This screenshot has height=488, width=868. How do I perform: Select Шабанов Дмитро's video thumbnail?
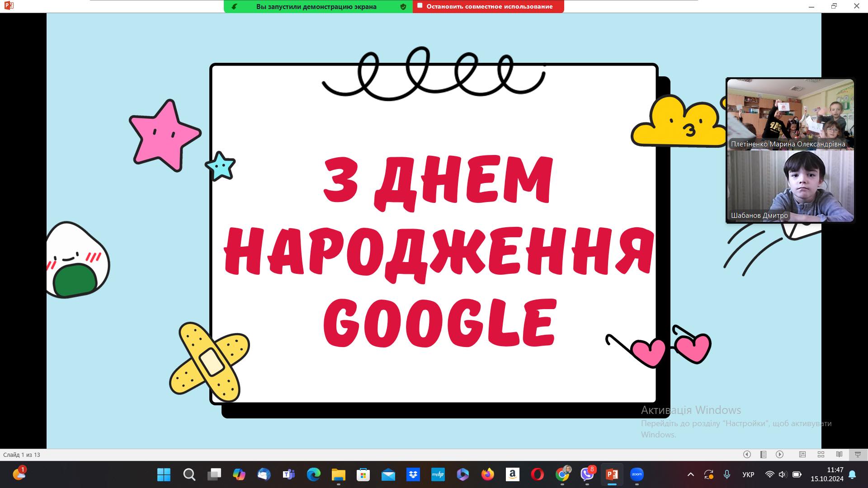pyautogui.click(x=790, y=186)
